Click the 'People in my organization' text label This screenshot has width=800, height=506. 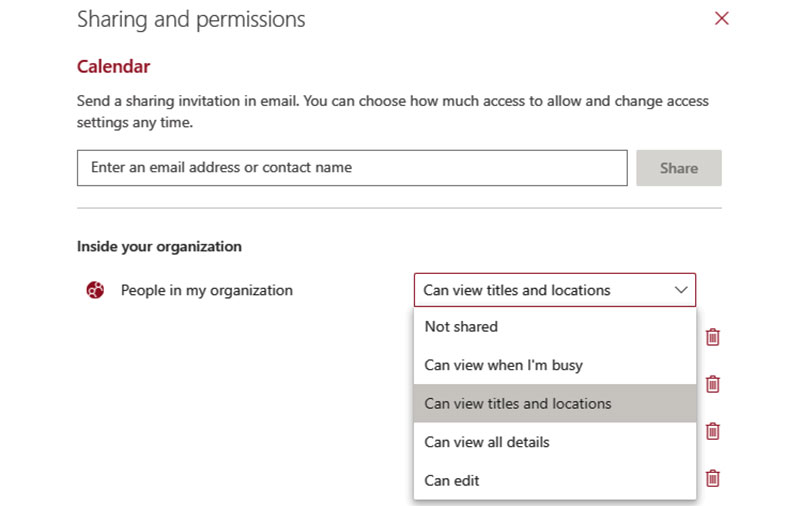click(207, 290)
